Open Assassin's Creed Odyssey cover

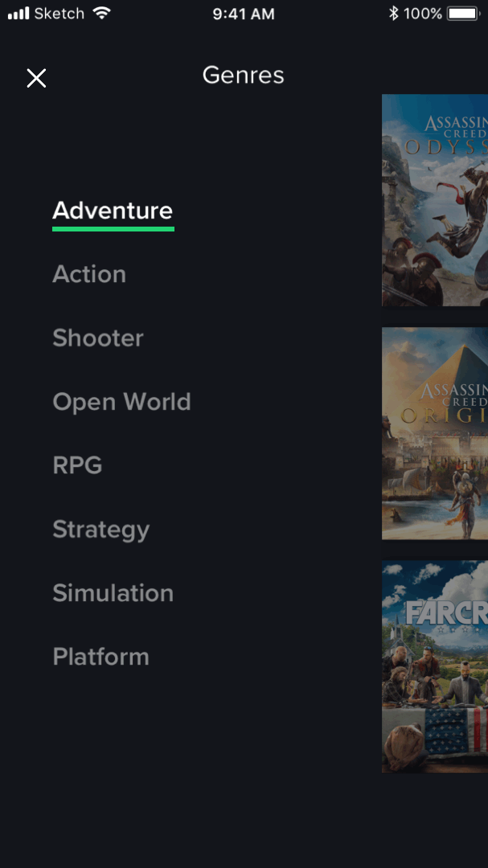point(435,200)
